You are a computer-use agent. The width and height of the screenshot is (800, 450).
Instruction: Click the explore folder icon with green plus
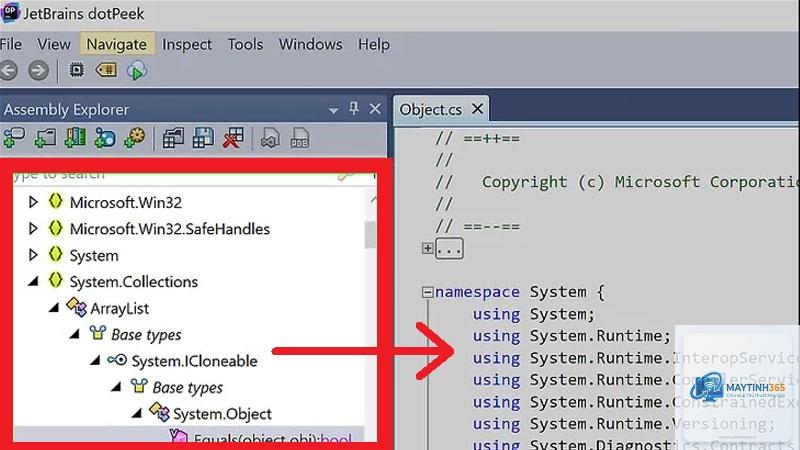[45, 138]
